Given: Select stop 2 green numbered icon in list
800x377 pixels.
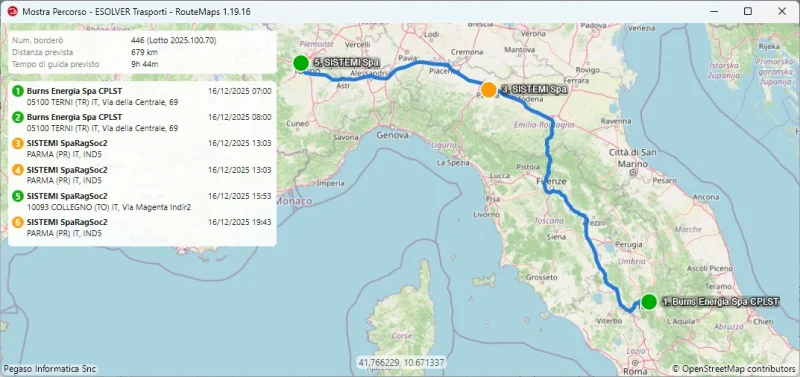Looking at the screenshot, I should [x=18, y=117].
